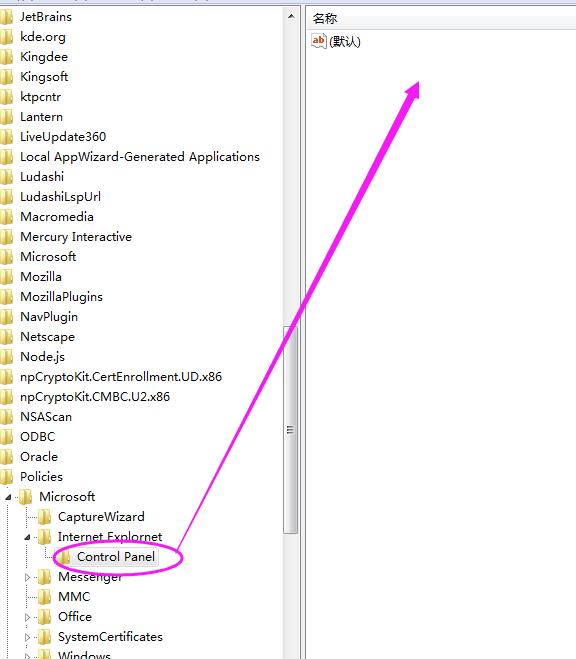
Task: Select the Ludashi key
Action: 42,177
